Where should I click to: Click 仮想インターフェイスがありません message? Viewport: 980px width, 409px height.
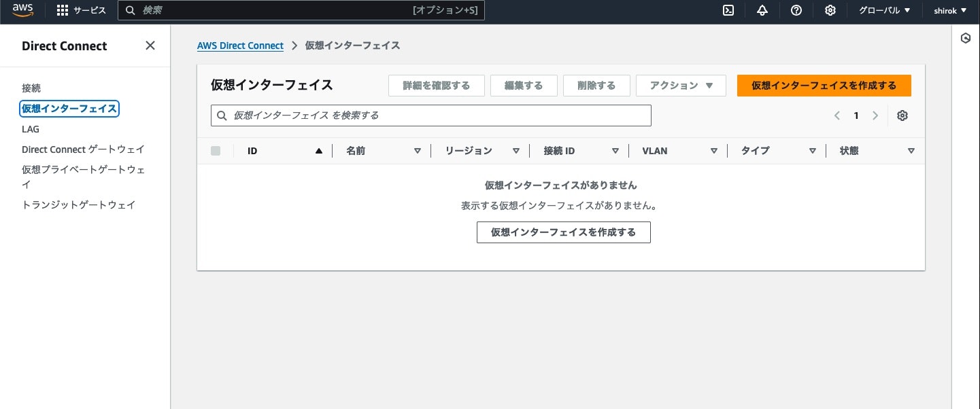[x=561, y=185]
